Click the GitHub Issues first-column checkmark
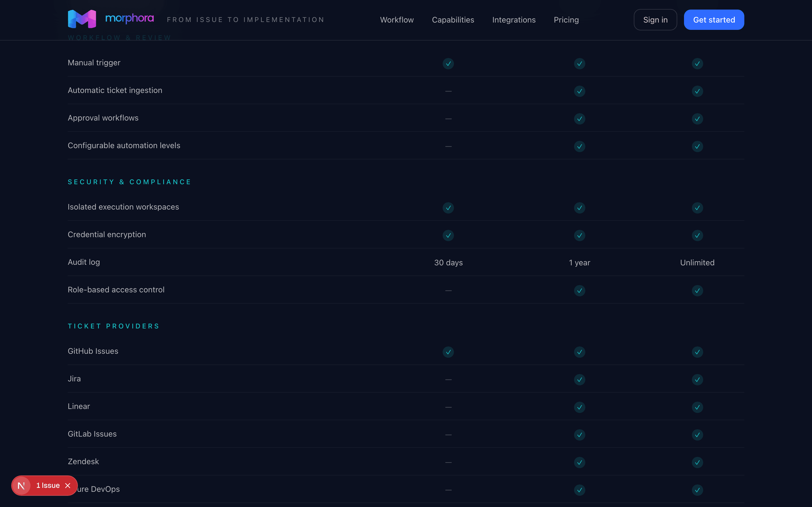 pos(448,352)
